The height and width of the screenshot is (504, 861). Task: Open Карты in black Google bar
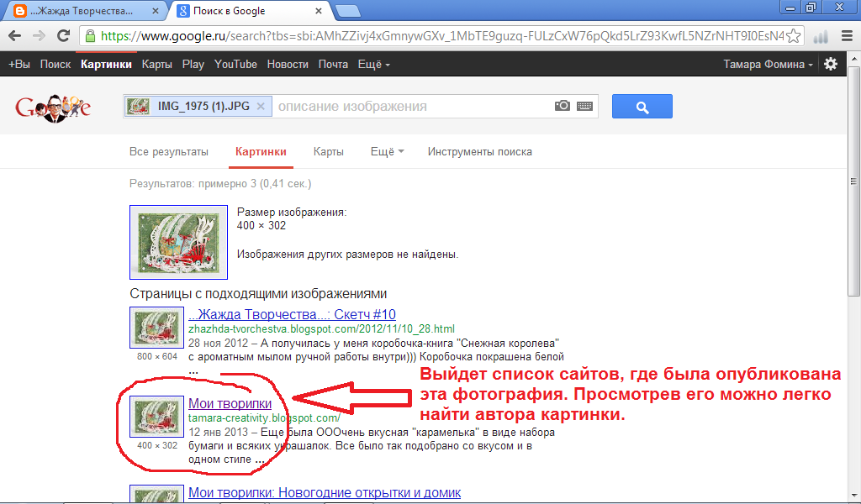click(157, 64)
